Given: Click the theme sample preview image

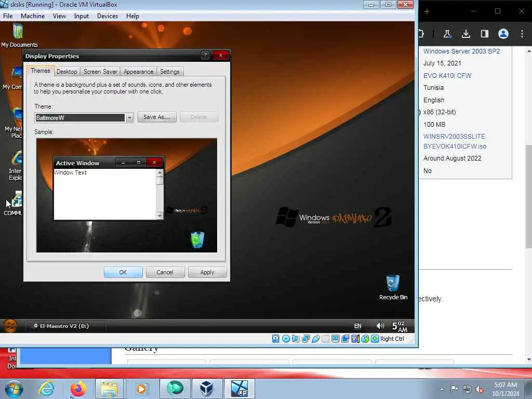Looking at the screenshot, I should click(127, 195).
